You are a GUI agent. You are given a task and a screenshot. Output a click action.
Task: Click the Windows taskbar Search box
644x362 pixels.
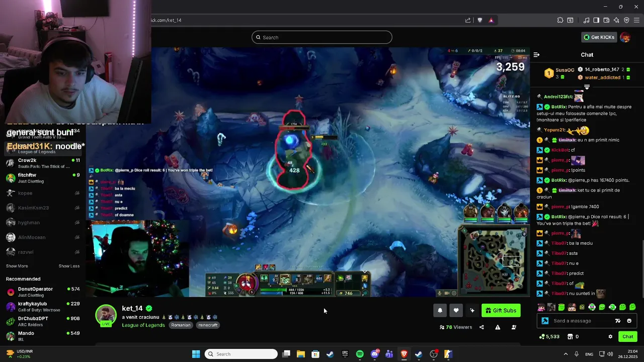pyautogui.click(x=242, y=354)
